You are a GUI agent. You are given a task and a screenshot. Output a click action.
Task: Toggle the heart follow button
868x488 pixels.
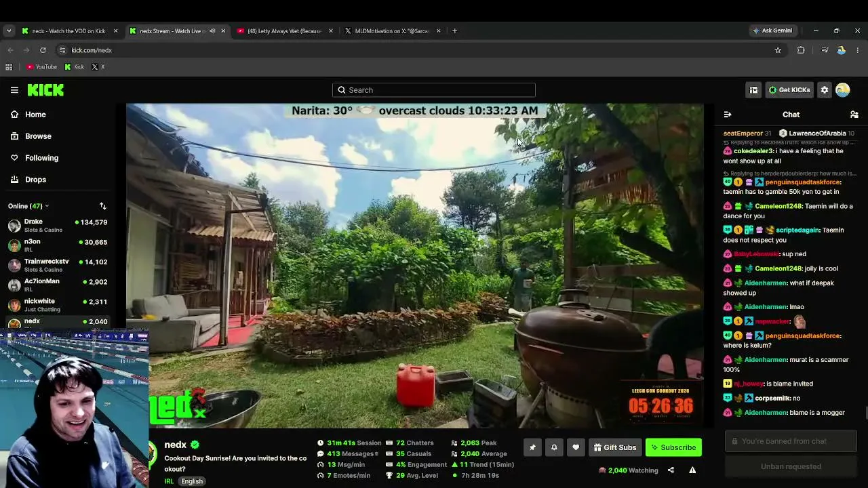pos(576,447)
